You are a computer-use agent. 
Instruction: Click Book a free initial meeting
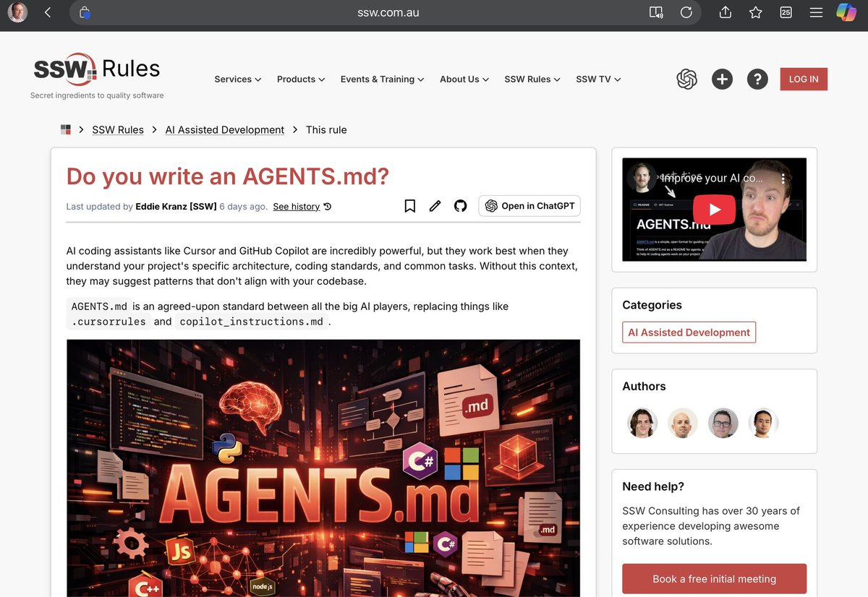(714, 579)
